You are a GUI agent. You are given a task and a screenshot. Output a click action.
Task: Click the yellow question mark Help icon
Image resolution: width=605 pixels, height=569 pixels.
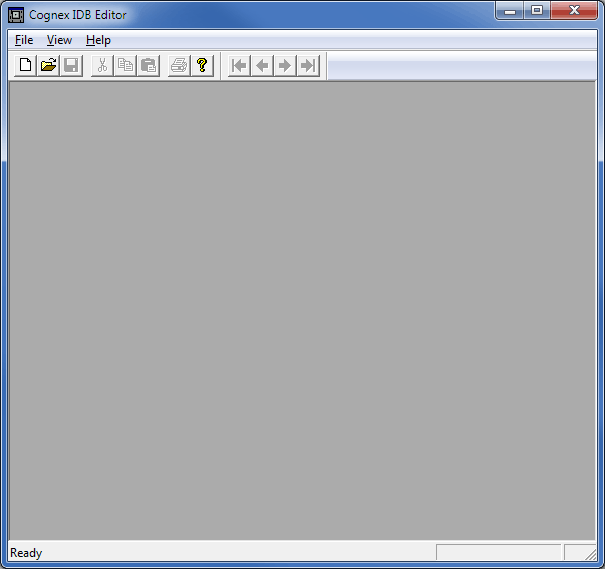tap(202, 65)
